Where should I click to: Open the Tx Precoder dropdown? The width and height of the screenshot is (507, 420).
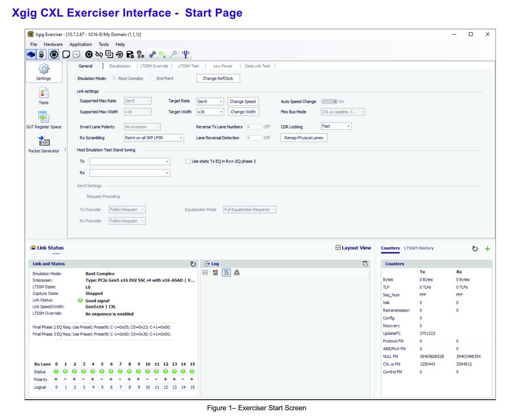pos(127,209)
